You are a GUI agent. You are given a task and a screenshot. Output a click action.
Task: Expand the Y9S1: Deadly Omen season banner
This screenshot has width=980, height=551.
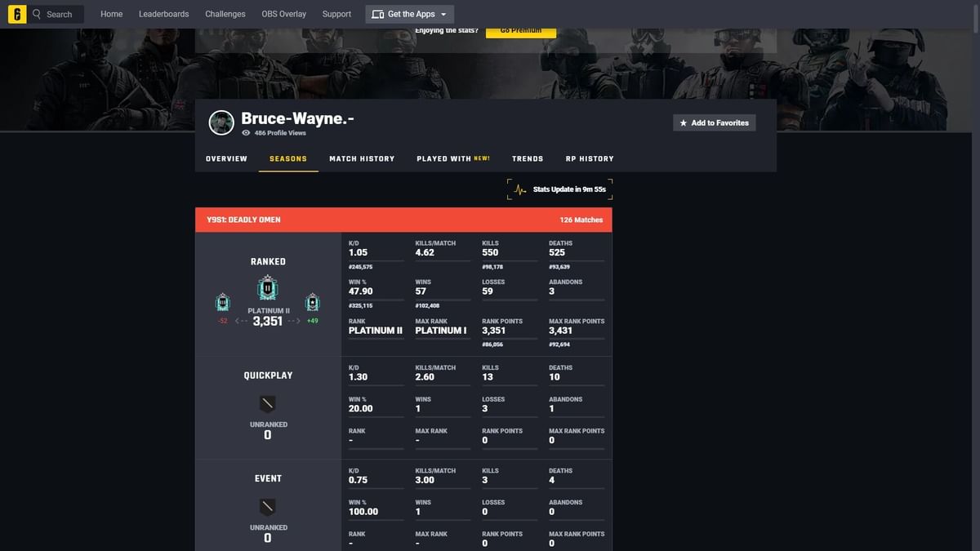(x=403, y=220)
